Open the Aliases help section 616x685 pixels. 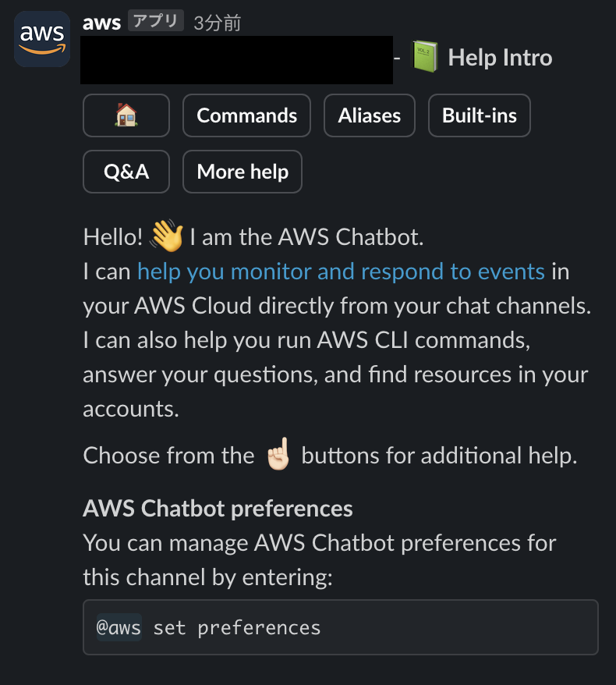pyautogui.click(x=370, y=115)
